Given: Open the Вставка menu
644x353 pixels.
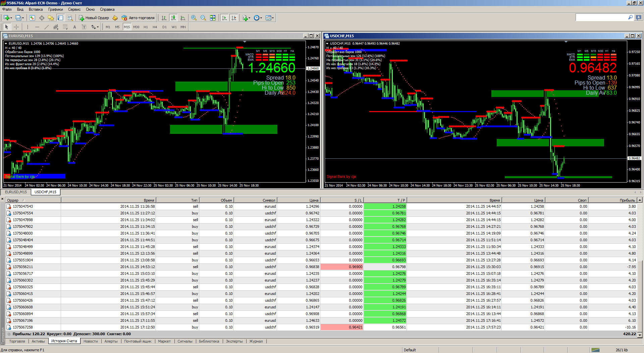Looking at the screenshot, I should coord(36,9).
